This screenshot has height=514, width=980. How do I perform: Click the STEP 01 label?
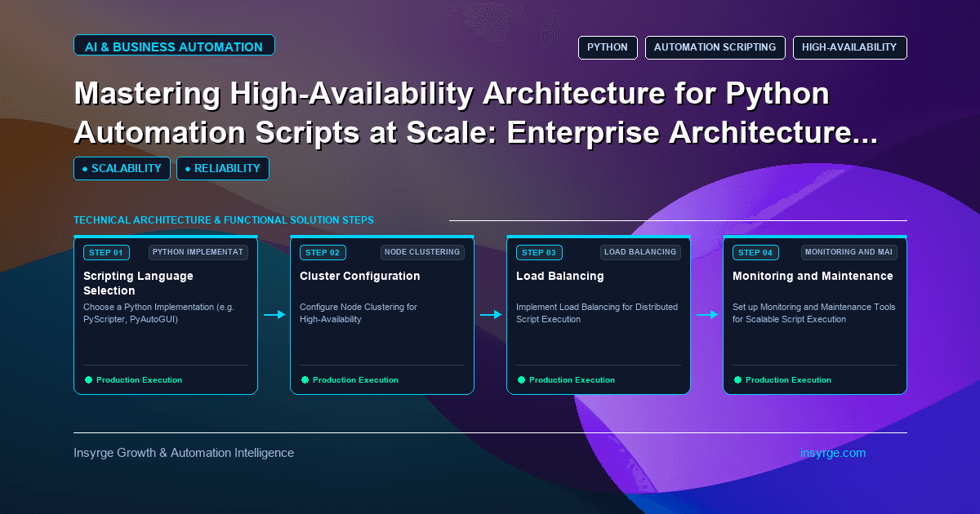[106, 252]
